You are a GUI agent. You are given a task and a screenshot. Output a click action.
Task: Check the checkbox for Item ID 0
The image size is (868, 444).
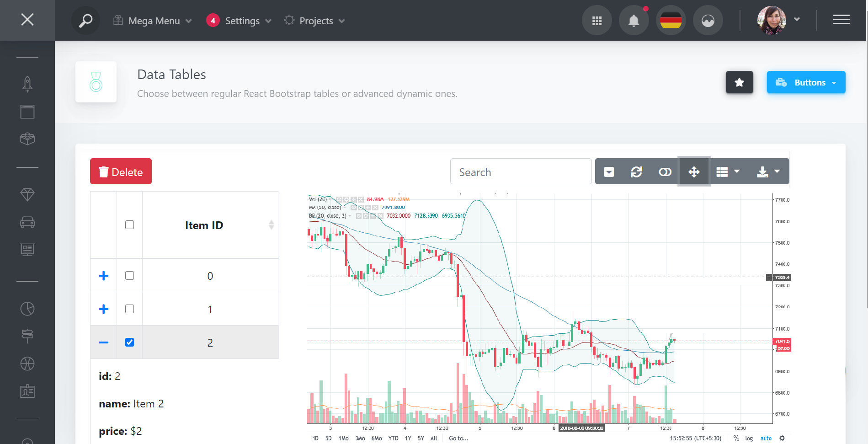(x=130, y=276)
